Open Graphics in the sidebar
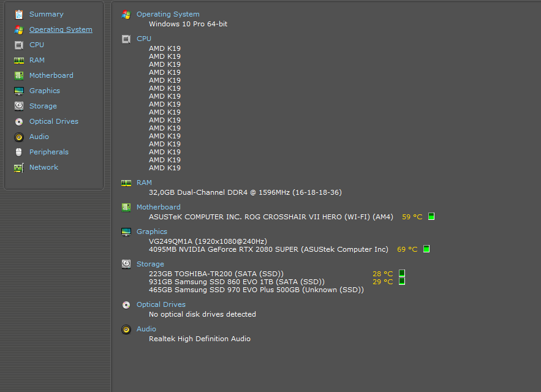 (45, 91)
